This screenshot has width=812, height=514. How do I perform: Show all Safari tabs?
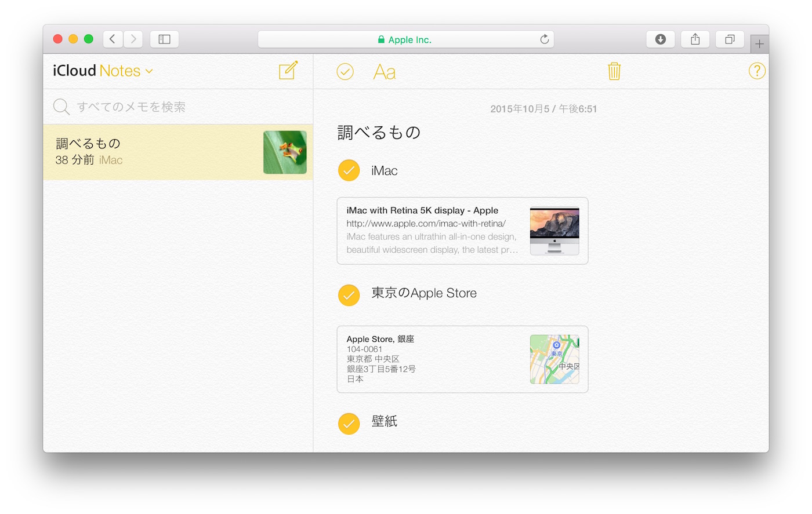click(730, 39)
